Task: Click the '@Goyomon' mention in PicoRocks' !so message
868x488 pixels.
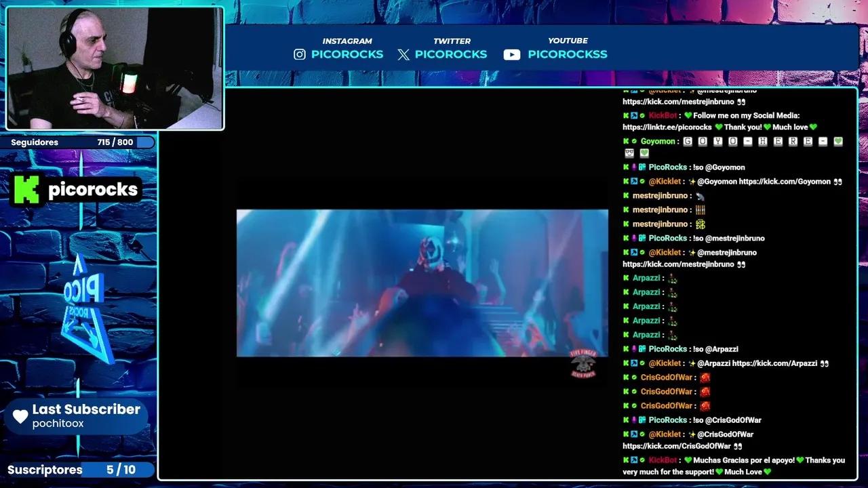Action: click(725, 167)
